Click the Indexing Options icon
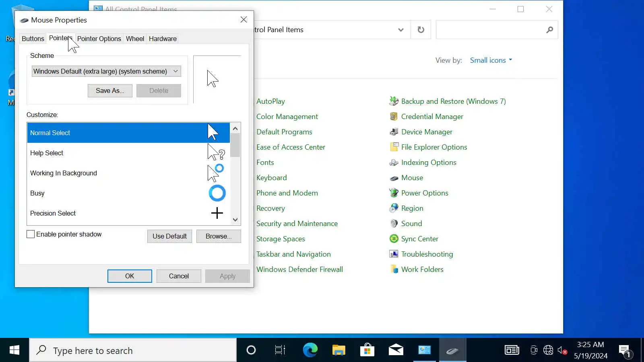Screen dimensions: 644x362 [394, 162]
